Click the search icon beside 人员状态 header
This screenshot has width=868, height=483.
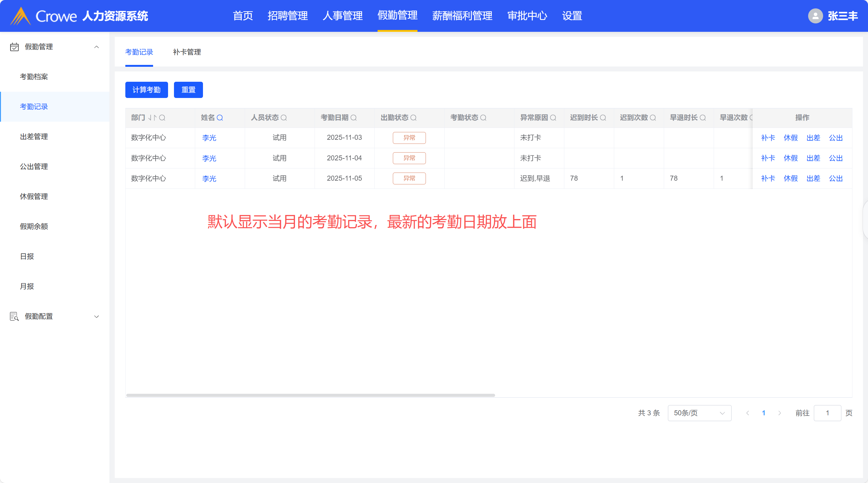point(284,118)
